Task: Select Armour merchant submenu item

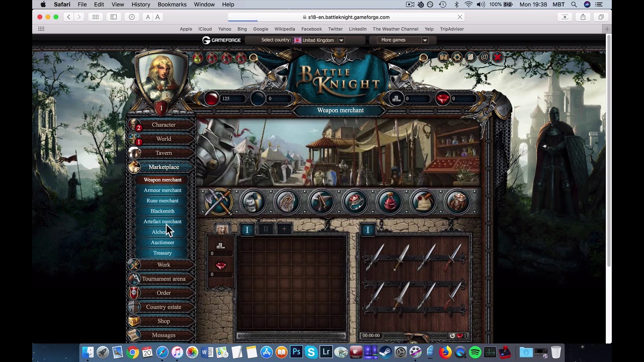Action: pos(163,190)
